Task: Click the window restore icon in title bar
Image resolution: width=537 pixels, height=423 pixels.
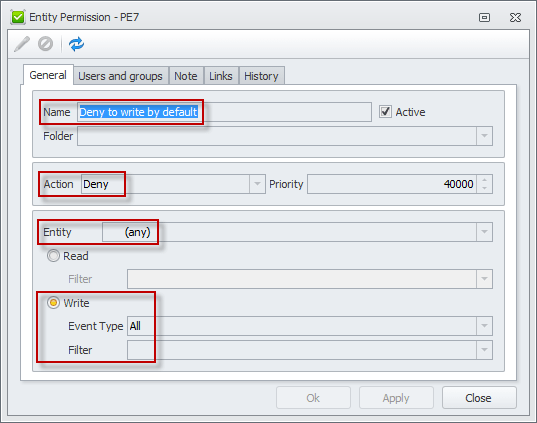Action: pyautogui.click(x=484, y=17)
